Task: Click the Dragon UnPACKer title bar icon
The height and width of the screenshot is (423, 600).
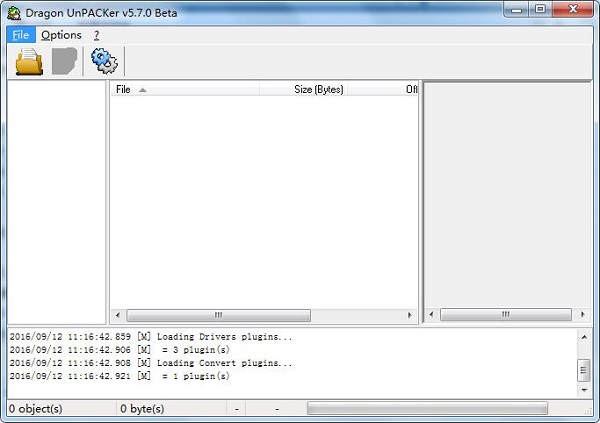Action: (14, 13)
